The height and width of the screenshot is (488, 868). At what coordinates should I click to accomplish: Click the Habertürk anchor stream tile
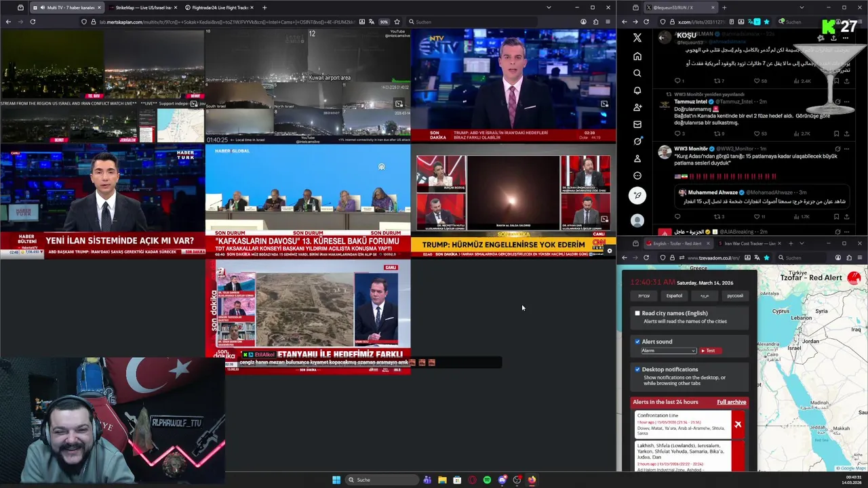pyautogui.click(x=102, y=202)
